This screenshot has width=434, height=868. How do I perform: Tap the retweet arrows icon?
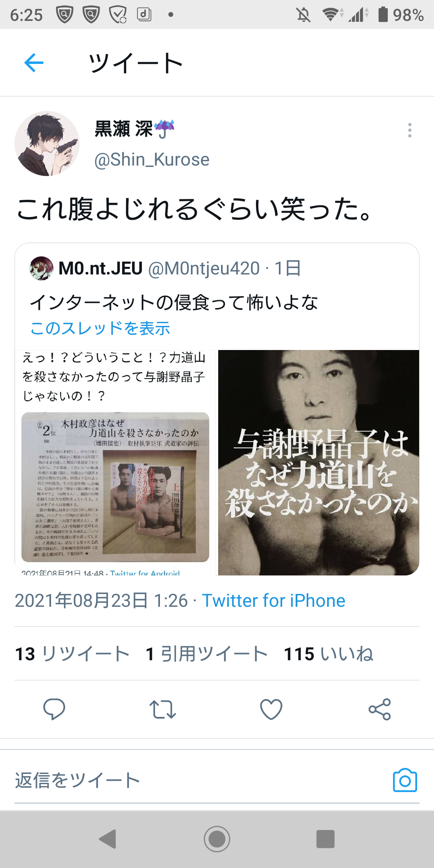coord(162,709)
